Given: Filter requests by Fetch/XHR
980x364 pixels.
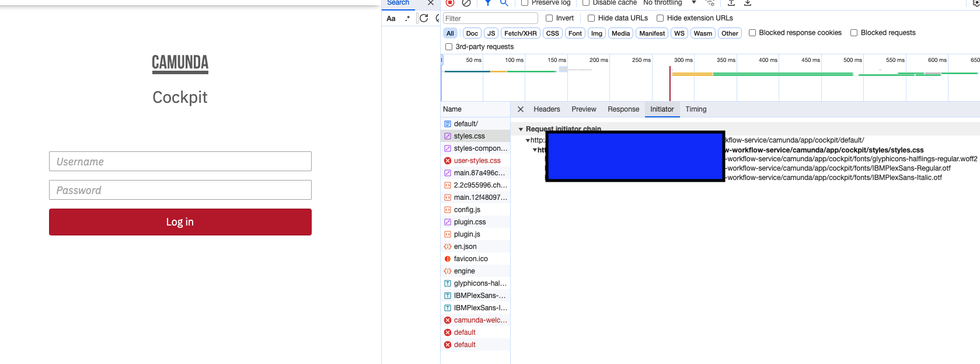Looking at the screenshot, I should click(521, 33).
